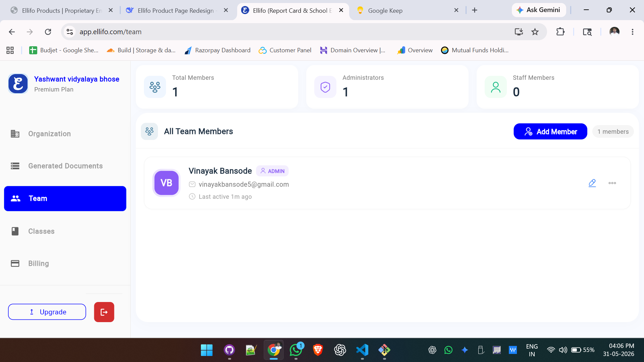Screen dimensions: 644x362
Task: Click the Ask Gemini button
Action: point(538,10)
